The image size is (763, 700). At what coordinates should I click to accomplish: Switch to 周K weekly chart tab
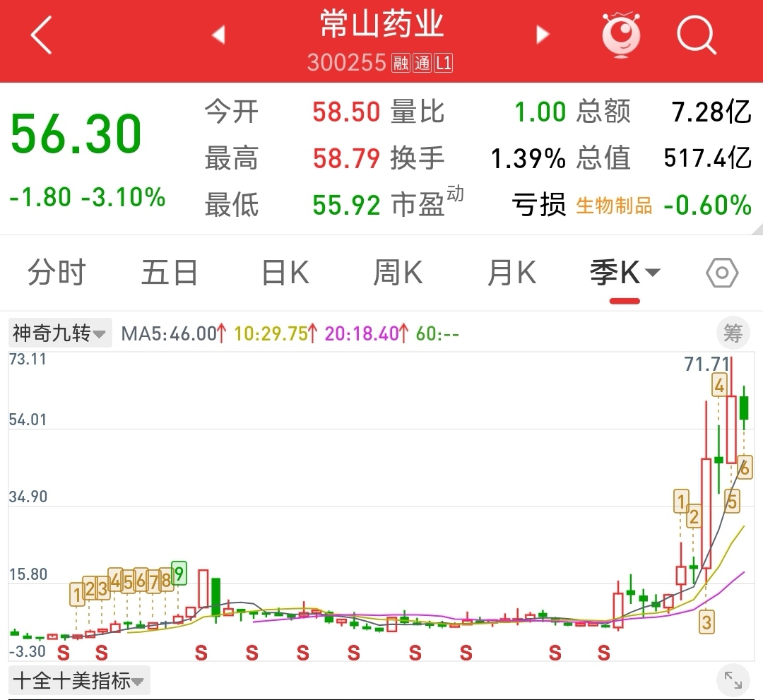[x=398, y=272]
